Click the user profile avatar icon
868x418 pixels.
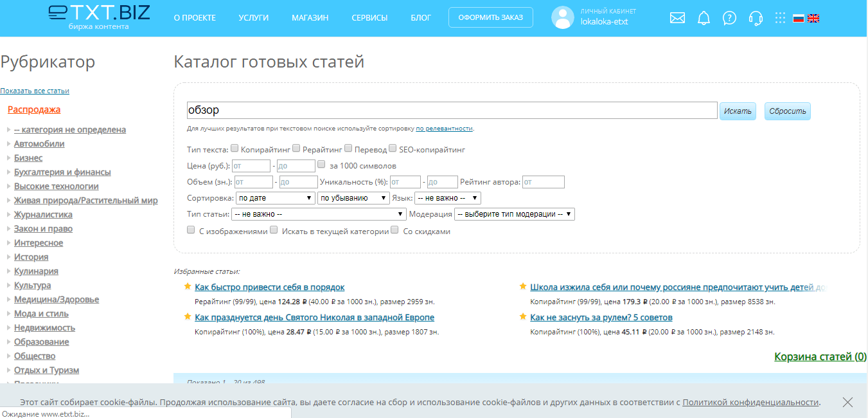pyautogui.click(x=562, y=18)
